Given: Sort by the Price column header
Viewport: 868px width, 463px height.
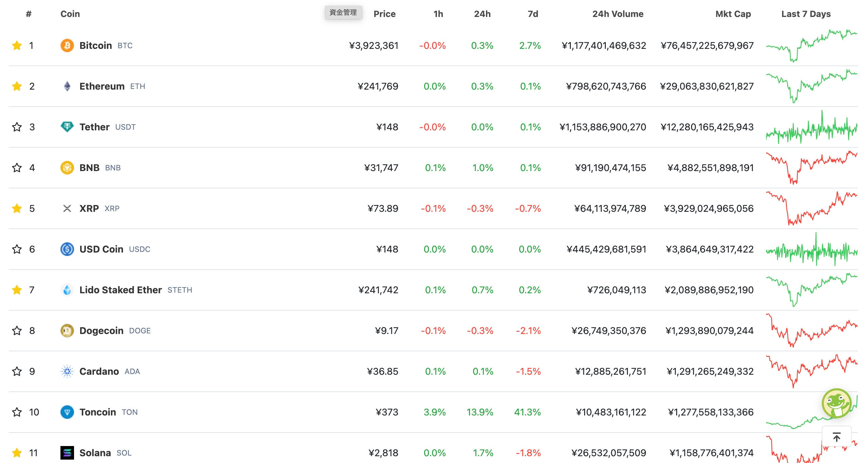Looking at the screenshot, I should 384,14.
